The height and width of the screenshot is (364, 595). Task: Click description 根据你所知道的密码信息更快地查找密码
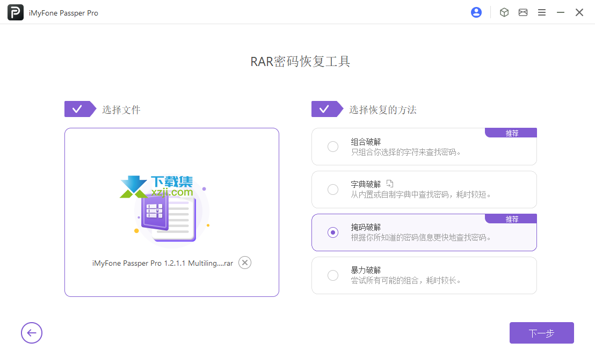(x=420, y=238)
